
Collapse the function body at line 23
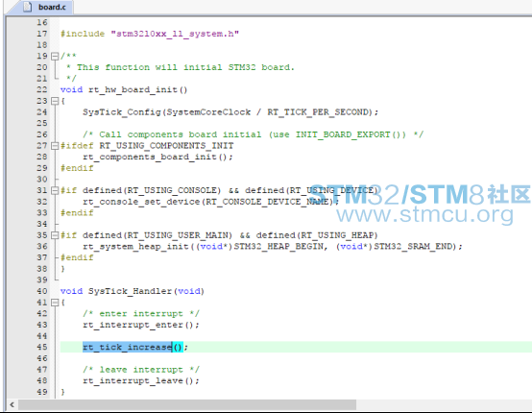pyautogui.click(x=55, y=101)
